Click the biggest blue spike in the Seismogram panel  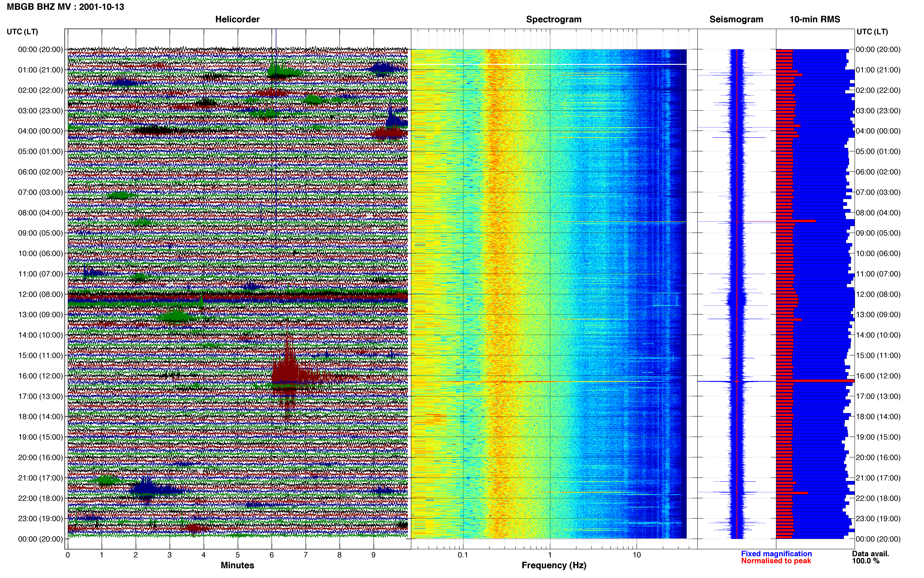coord(737,382)
